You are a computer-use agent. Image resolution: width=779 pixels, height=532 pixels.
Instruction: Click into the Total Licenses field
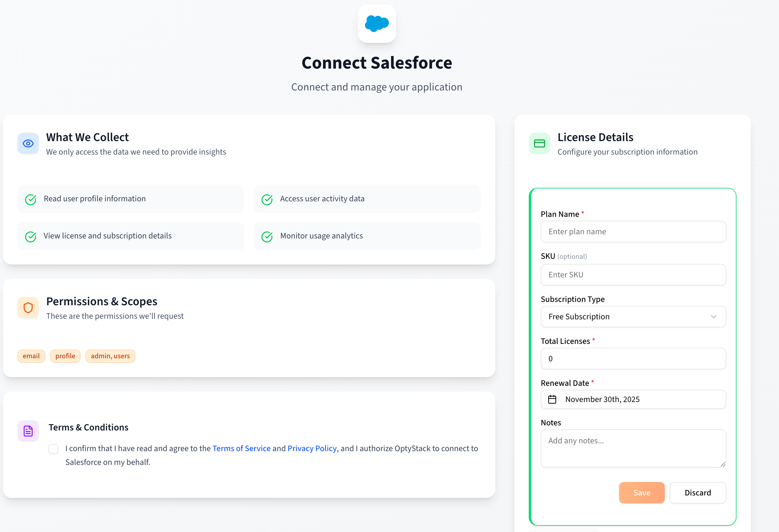633,358
